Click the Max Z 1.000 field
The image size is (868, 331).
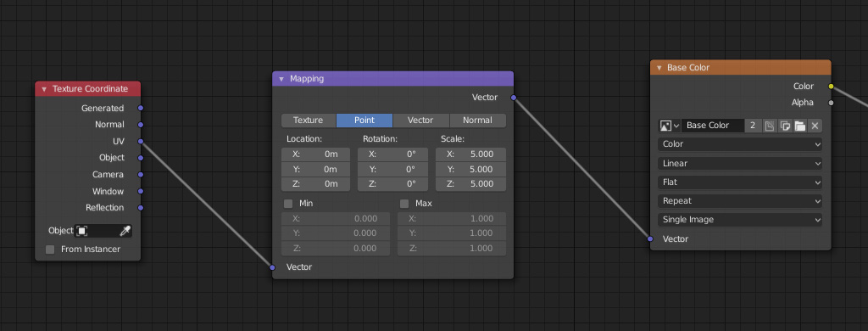point(452,249)
